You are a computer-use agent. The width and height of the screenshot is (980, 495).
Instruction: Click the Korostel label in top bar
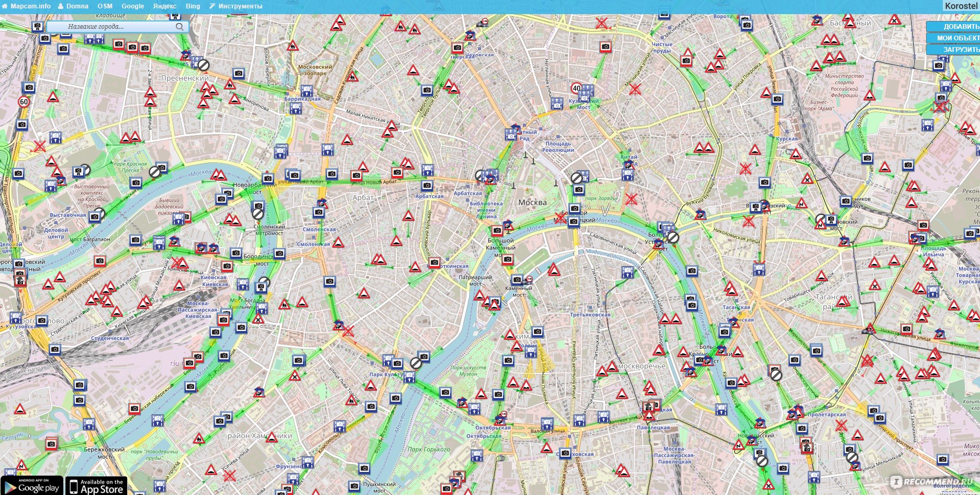[x=962, y=6]
